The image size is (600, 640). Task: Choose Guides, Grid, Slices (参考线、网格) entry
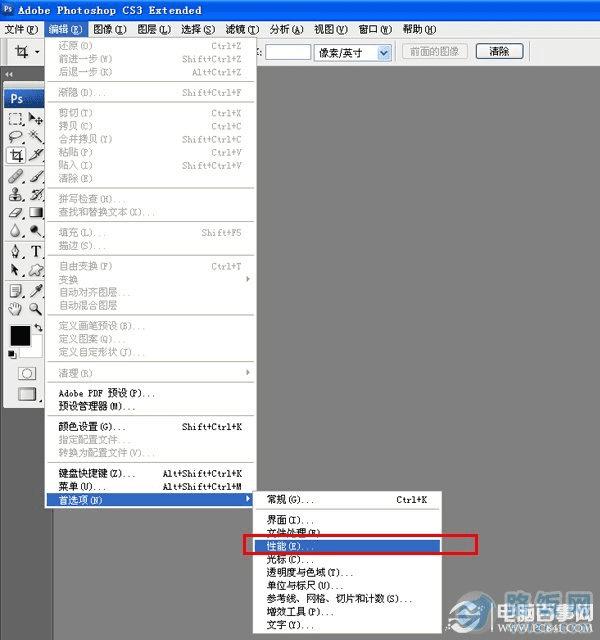(347, 598)
